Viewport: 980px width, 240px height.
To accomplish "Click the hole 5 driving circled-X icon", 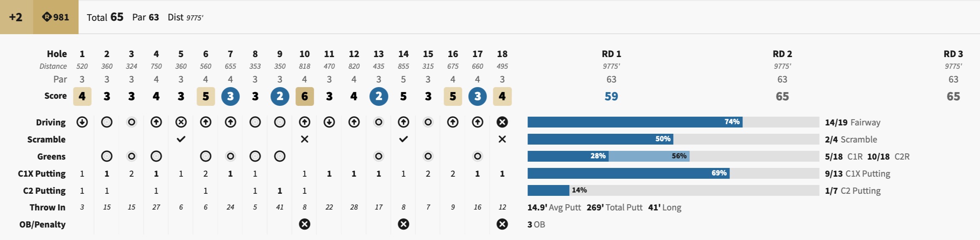I will pos(181,122).
